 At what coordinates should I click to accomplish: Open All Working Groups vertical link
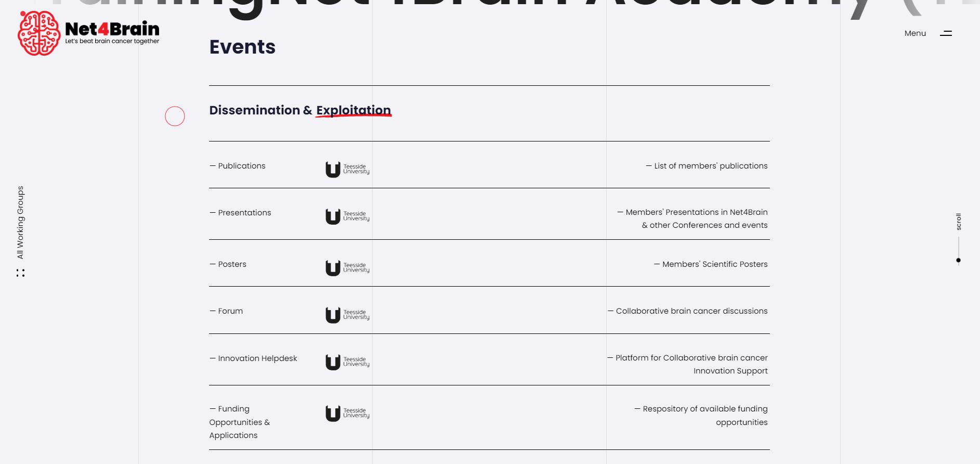tap(20, 223)
